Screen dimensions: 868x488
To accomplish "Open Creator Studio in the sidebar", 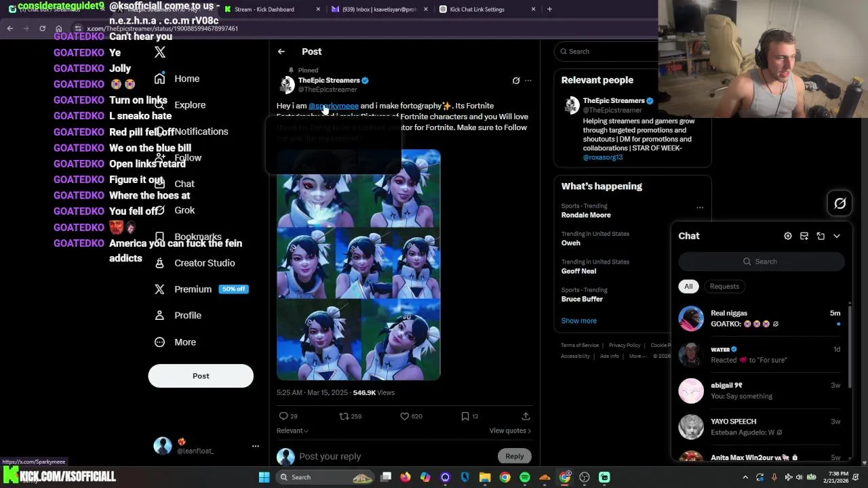I will tap(195, 263).
